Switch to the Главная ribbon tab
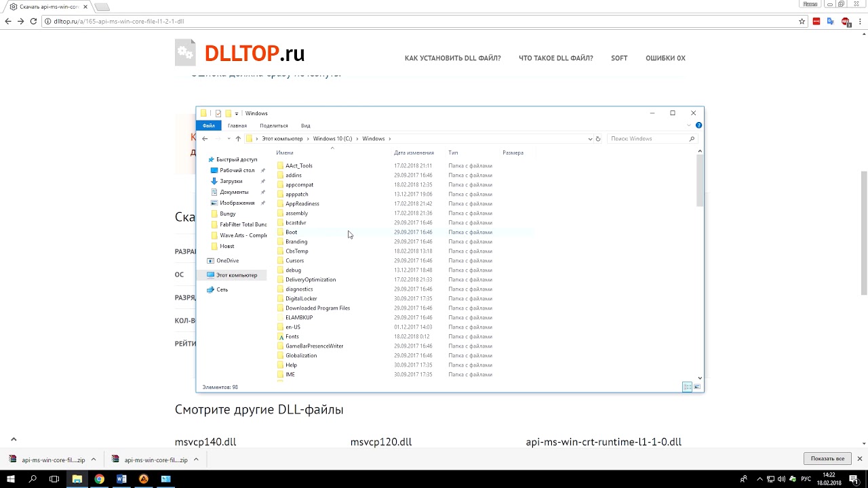 pos(237,125)
